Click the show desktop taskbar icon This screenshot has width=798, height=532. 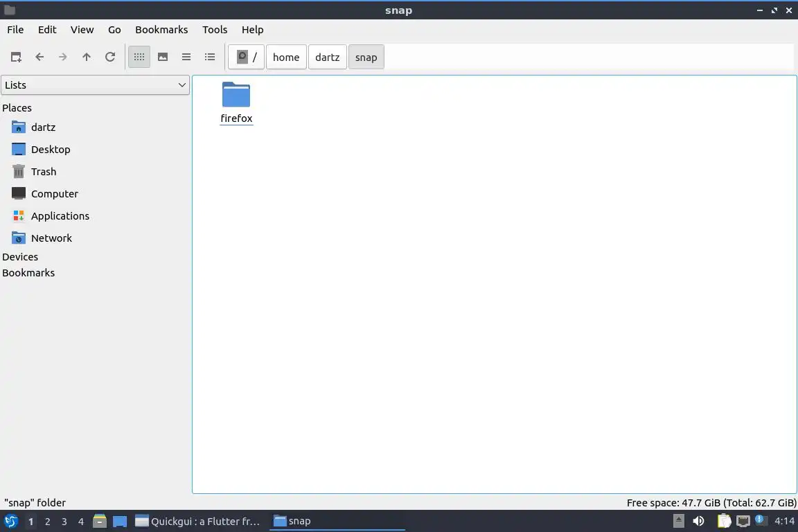tap(120, 522)
